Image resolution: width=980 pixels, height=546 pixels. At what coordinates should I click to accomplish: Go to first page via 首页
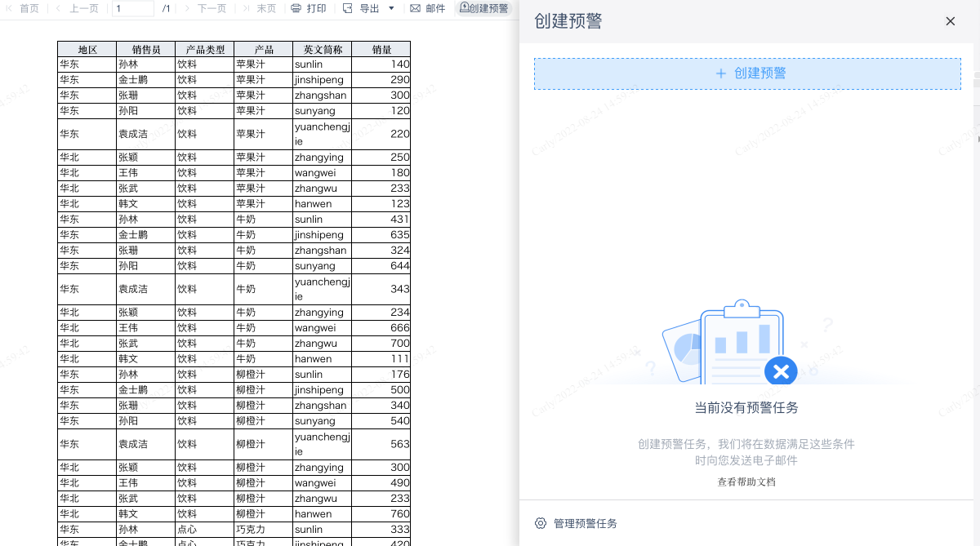pos(22,8)
